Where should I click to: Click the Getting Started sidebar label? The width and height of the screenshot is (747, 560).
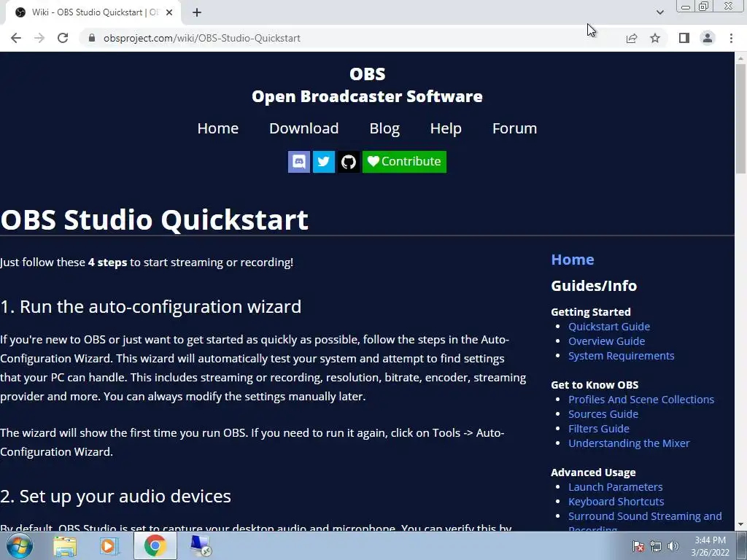click(x=591, y=312)
